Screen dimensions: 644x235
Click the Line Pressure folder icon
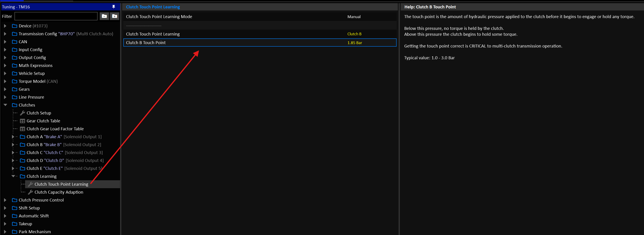[15, 97]
